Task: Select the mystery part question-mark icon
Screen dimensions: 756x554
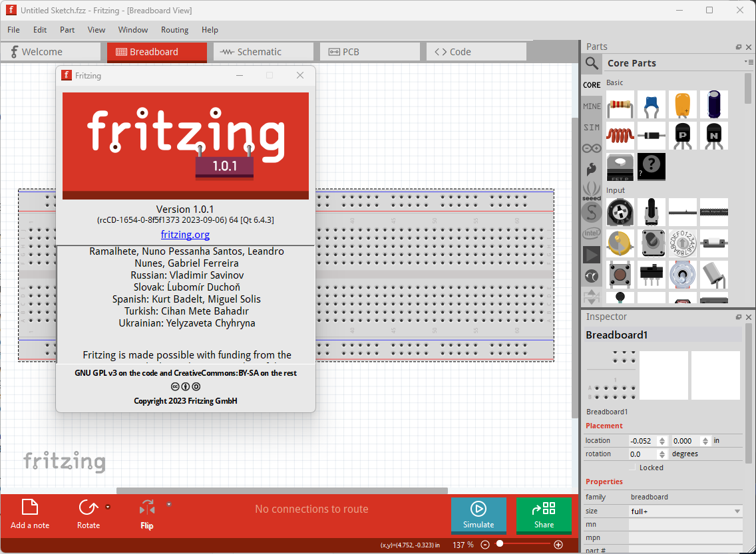Action: pyautogui.click(x=652, y=167)
